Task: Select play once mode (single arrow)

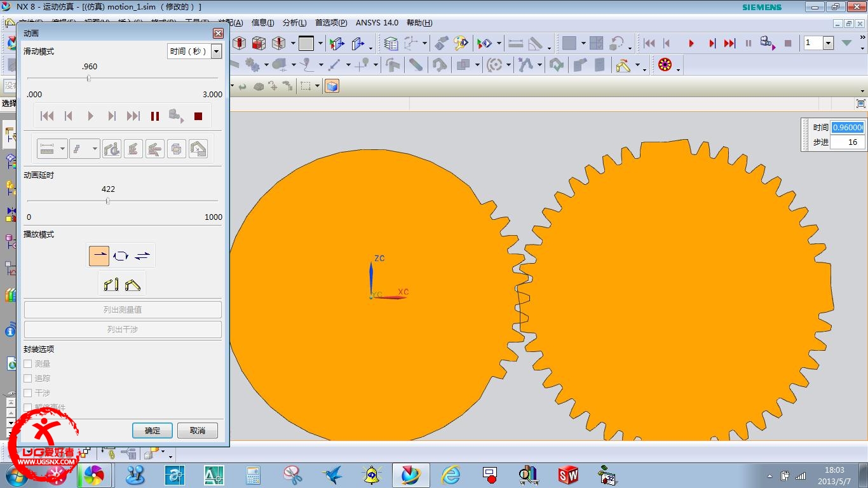Action: [99, 256]
